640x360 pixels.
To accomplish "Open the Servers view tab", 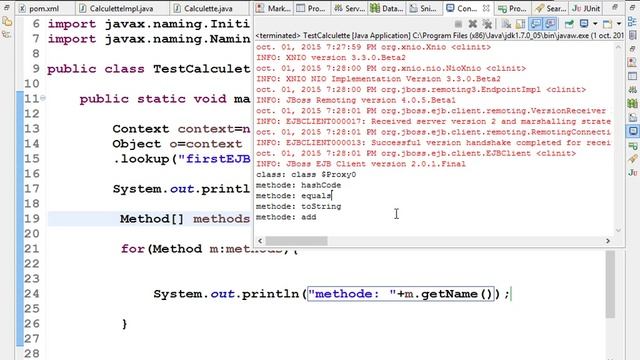I will tap(349, 8).
